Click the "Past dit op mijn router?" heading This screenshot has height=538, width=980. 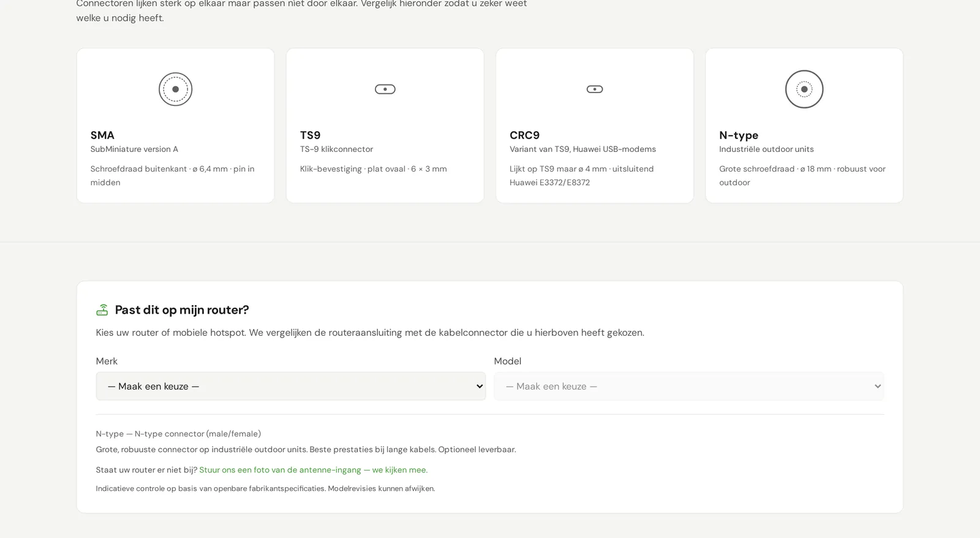click(x=182, y=310)
